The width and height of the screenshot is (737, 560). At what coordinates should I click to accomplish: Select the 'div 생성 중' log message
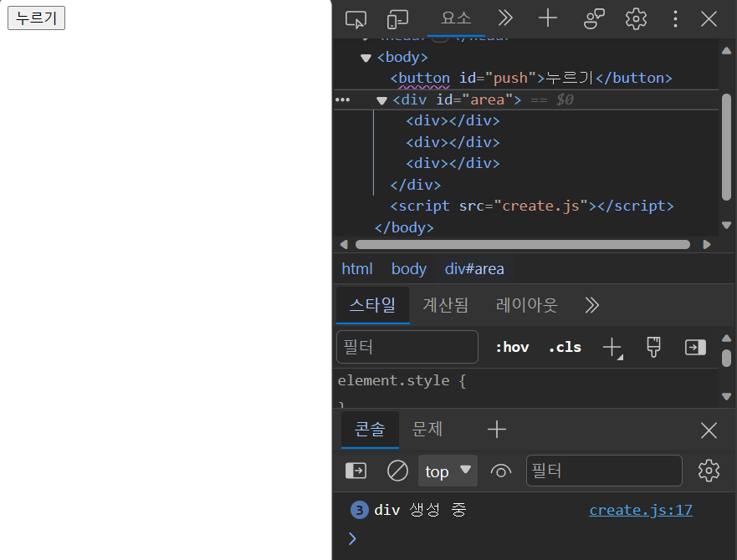point(420,510)
